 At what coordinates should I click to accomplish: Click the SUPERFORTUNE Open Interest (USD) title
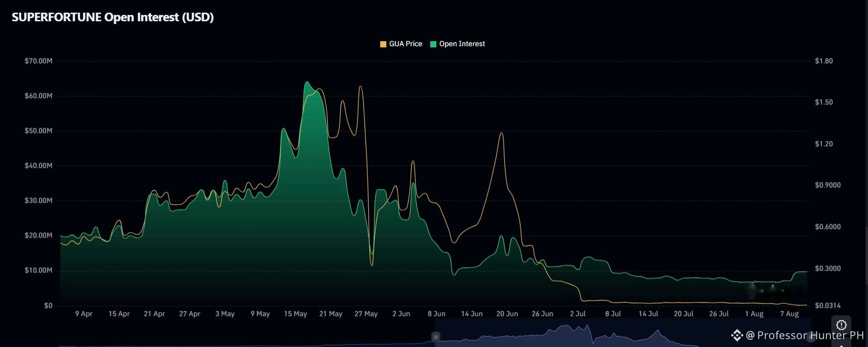tap(113, 17)
